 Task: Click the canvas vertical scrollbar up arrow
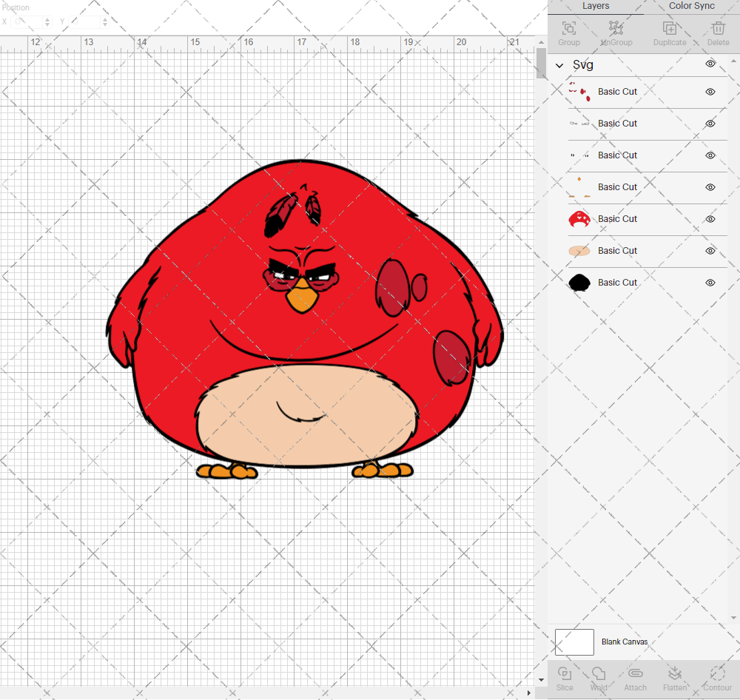pos(541,42)
